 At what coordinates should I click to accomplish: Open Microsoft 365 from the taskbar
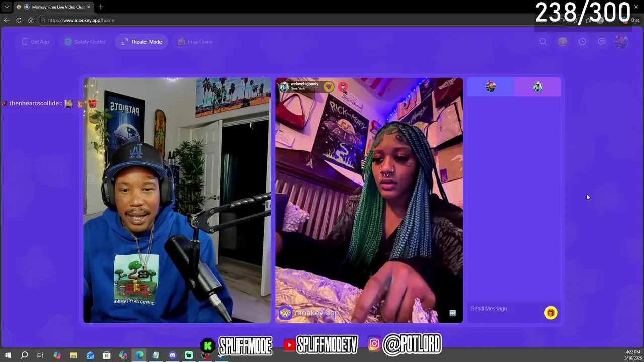click(123, 355)
